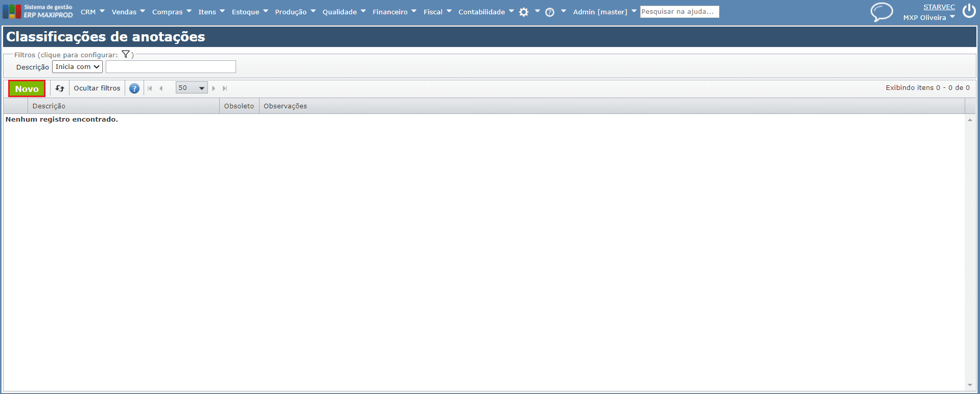Open the CRM menu
This screenshot has width=980, height=394.
coord(92,12)
